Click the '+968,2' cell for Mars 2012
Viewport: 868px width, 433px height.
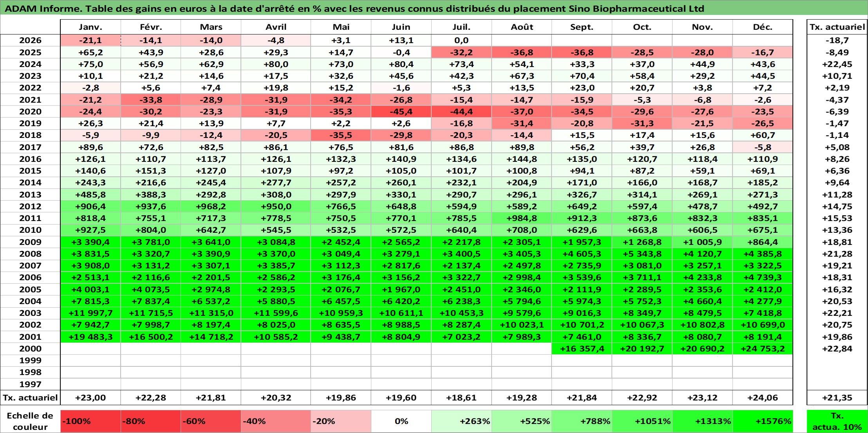(211, 207)
